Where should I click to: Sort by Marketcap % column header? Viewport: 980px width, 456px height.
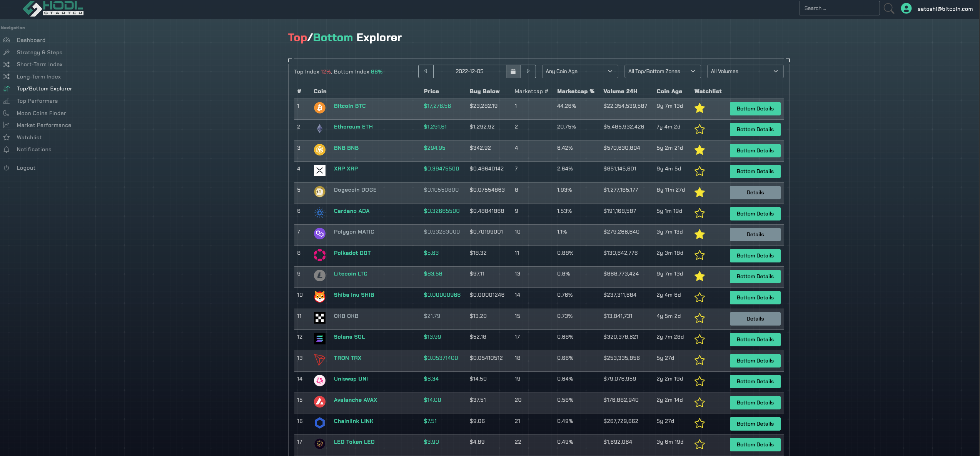(576, 91)
